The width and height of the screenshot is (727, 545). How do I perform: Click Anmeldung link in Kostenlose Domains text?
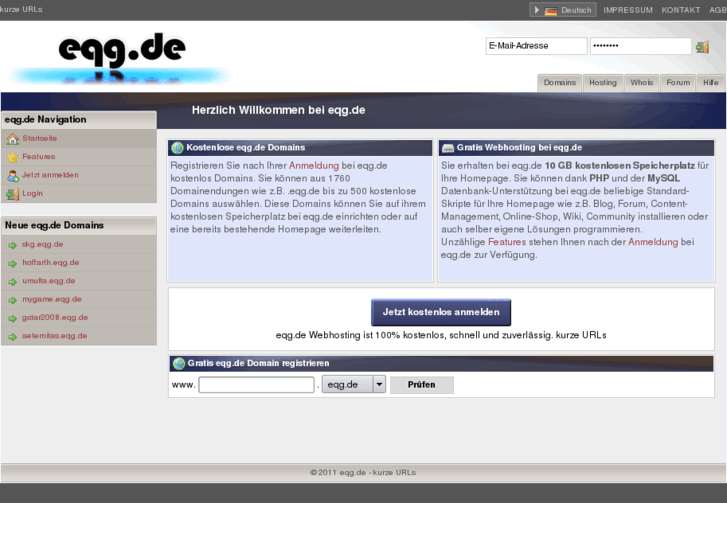pyautogui.click(x=314, y=166)
